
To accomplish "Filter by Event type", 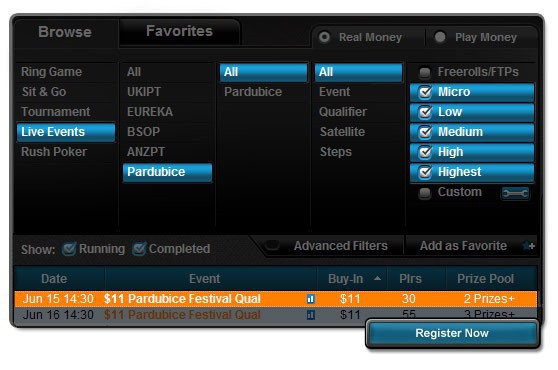I will 359,92.
